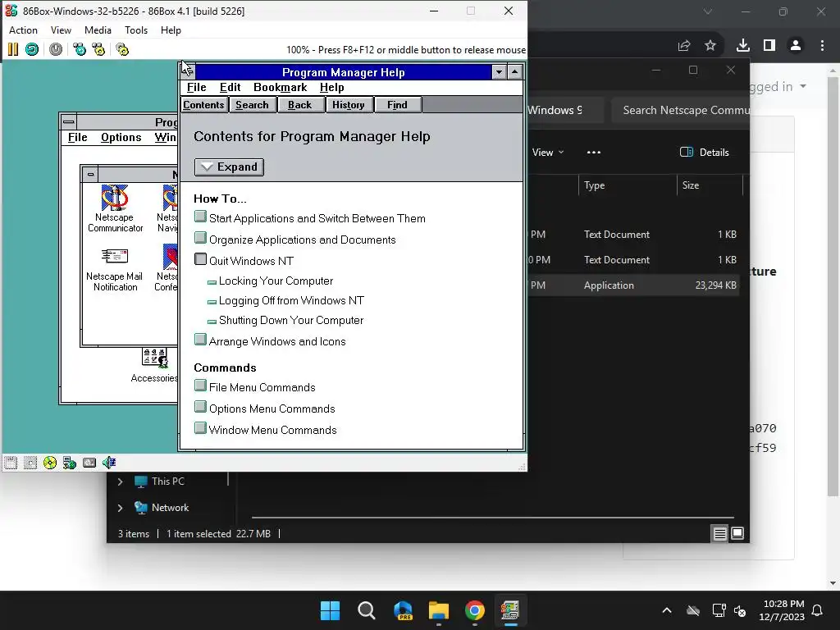Select the Netscape Communicator icon

coord(115,208)
